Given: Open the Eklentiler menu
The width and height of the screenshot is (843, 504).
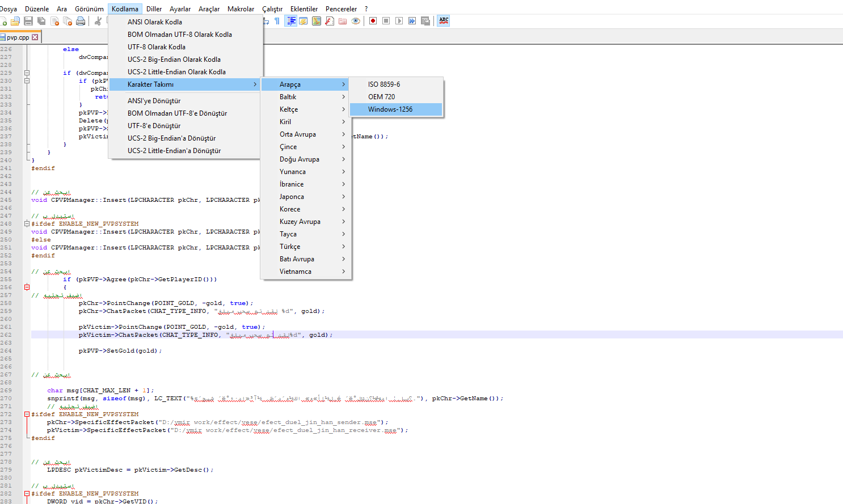Looking at the screenshot, I should (304, 9).
